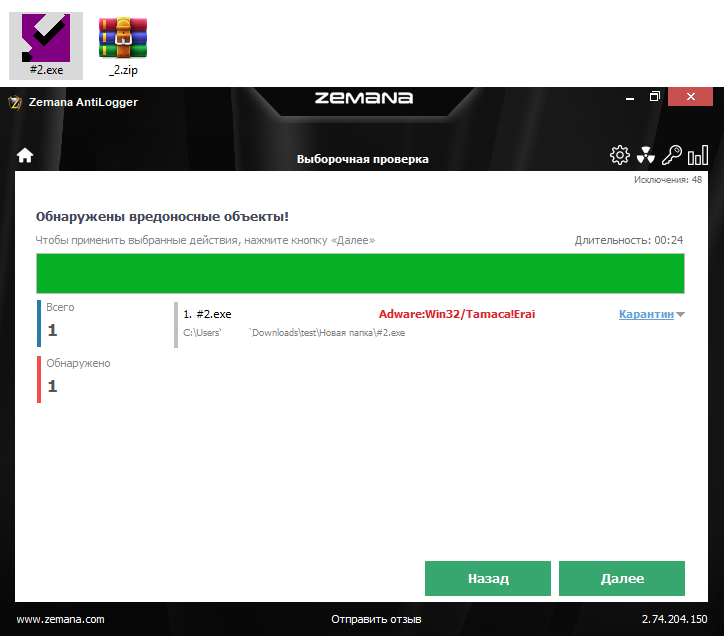724x636 pixels.
Task: Open the license key icon
Action: point(671,155)
